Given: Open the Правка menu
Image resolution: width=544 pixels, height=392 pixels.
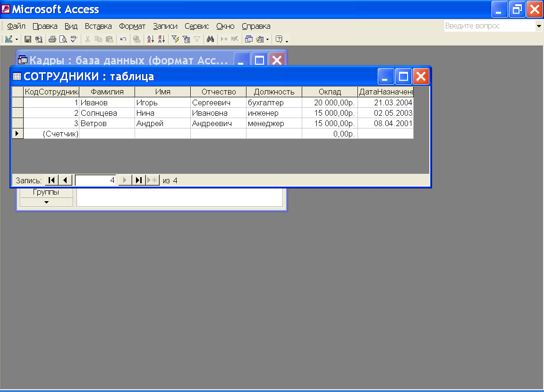Looking at the screenshot, I should (x=45, y=26).
